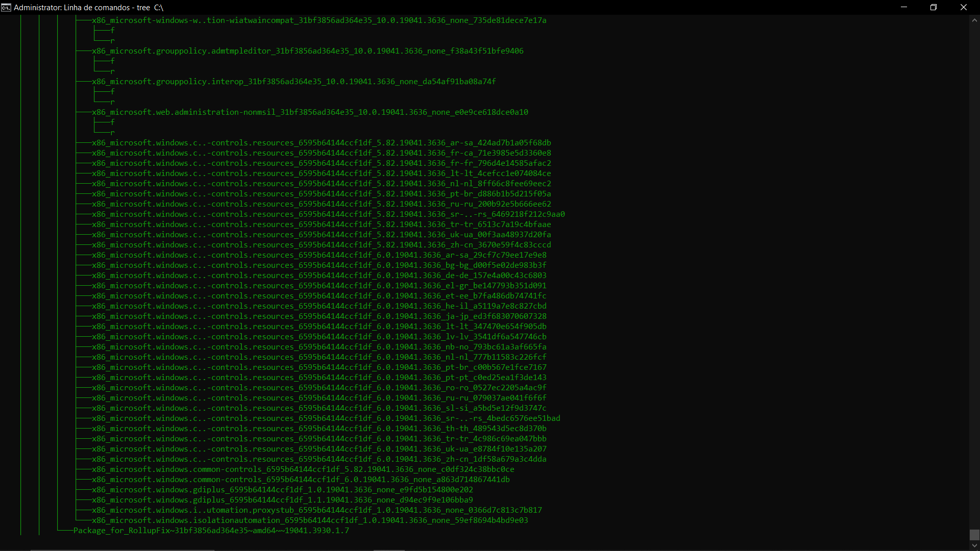The height and width of the screenshot is (551, 980).
Task: Click the vertical scrollbar up arrow
Action: click(x=974, y=20)
